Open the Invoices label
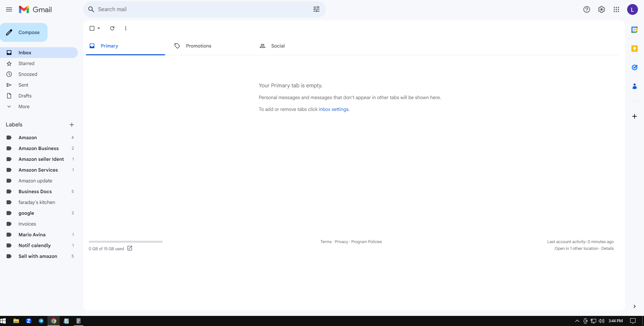 (39, 224)
